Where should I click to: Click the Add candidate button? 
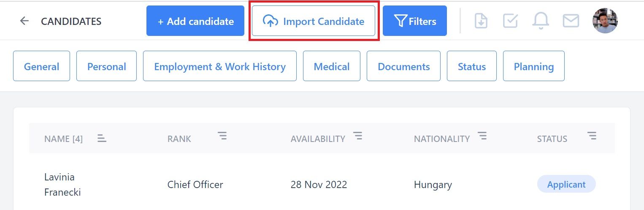tap(195, 21)
